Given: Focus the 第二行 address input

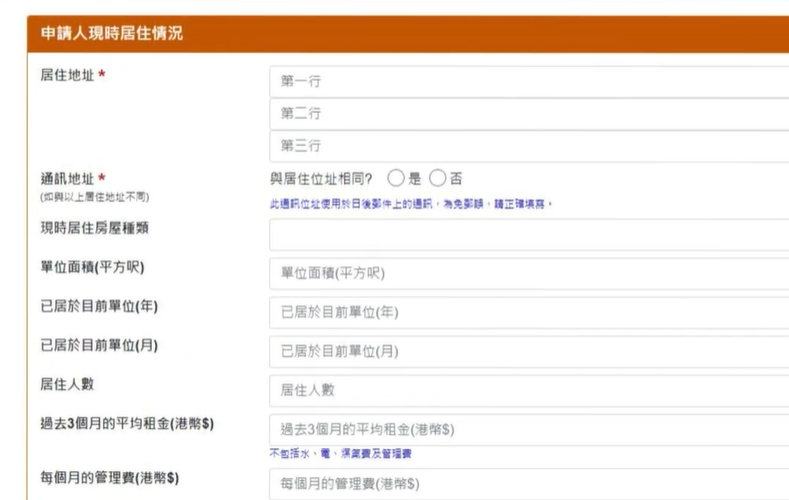Looking at the screenshot, I should click(x=528, y=114).
